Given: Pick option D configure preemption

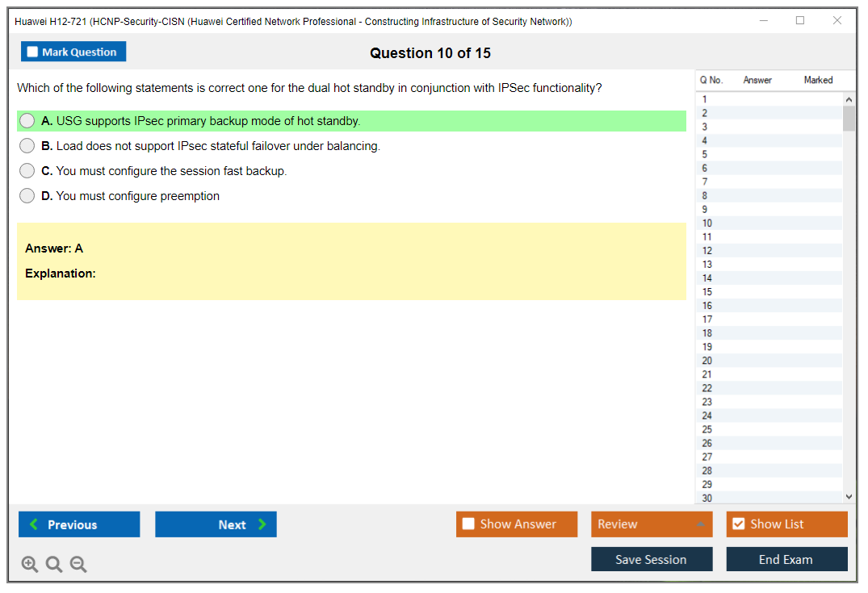Looking at the screenshot, I should pos(27,196).
